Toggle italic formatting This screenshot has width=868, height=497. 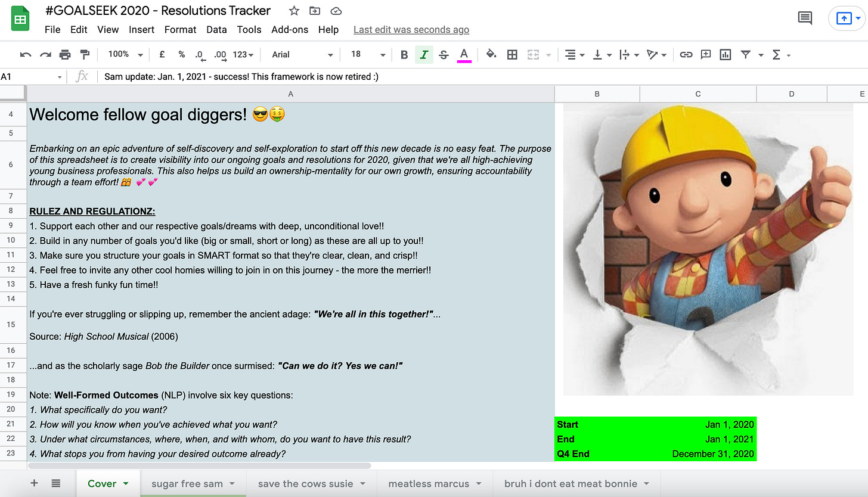coord(424,55)
